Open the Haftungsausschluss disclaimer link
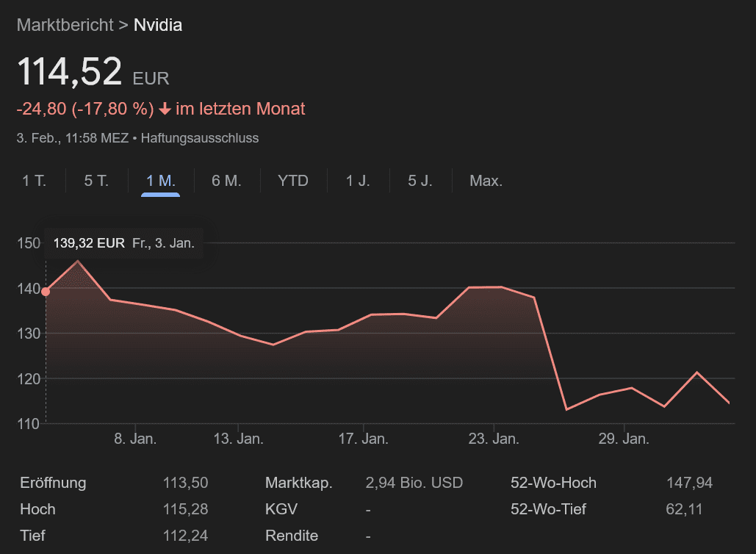The height and width of the screenshot is (554, 756). coord(199,138)
